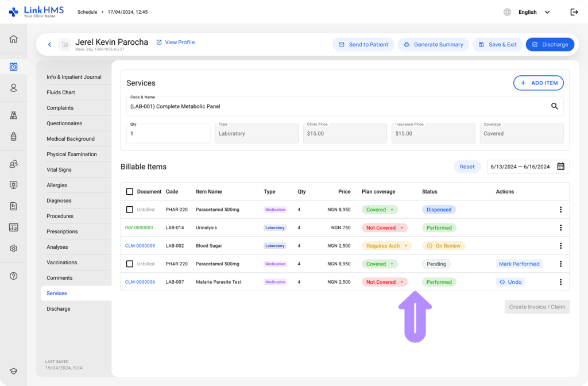Check the Unbilled box for Dispensed Paracetamol
The height and width of the screenshot is (386, 588).
[130, 210]
